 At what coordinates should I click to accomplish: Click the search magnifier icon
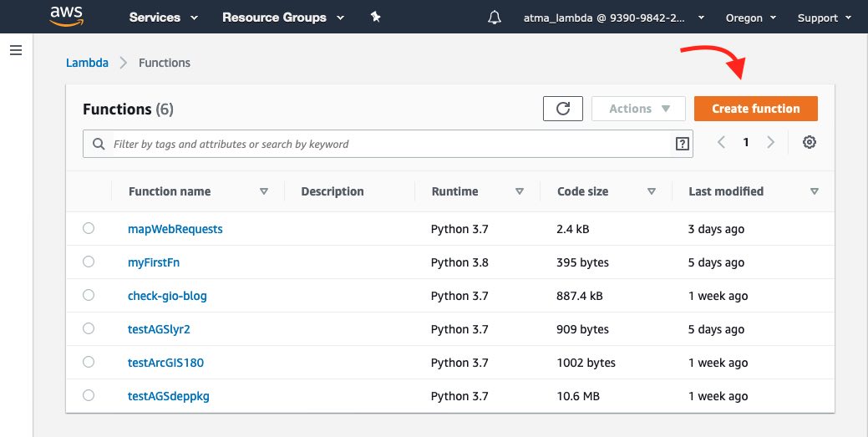(x=99, y=144)
